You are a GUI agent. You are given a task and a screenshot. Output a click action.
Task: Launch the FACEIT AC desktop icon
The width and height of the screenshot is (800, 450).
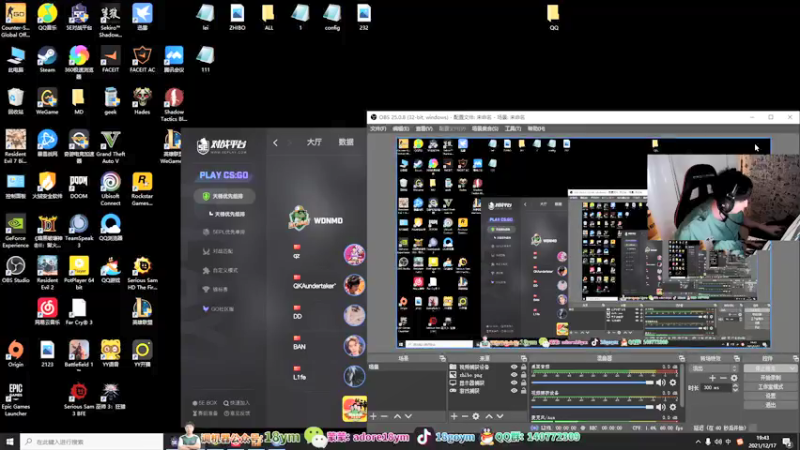142,59
